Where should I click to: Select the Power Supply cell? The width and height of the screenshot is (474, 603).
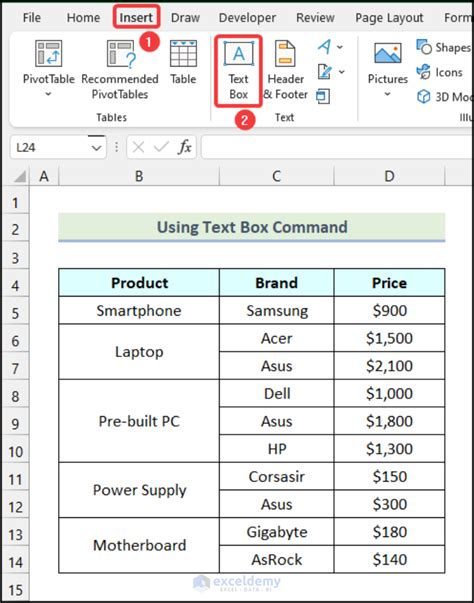(139, 490)
